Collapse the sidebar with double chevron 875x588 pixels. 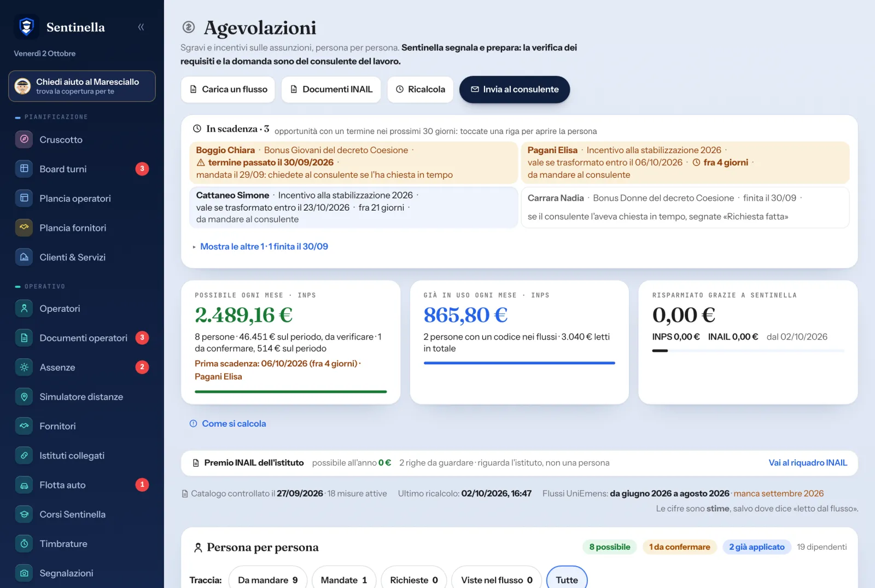point(141,27)
